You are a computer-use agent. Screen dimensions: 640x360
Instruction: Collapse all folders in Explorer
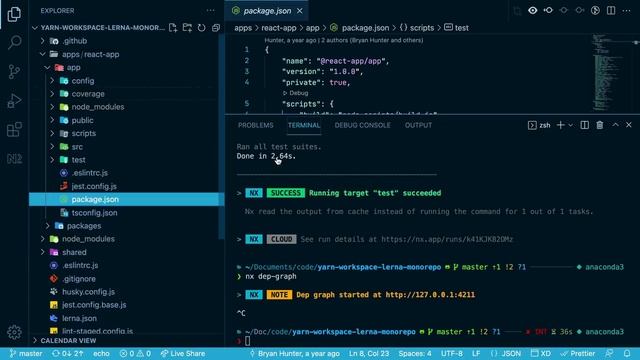216,28
